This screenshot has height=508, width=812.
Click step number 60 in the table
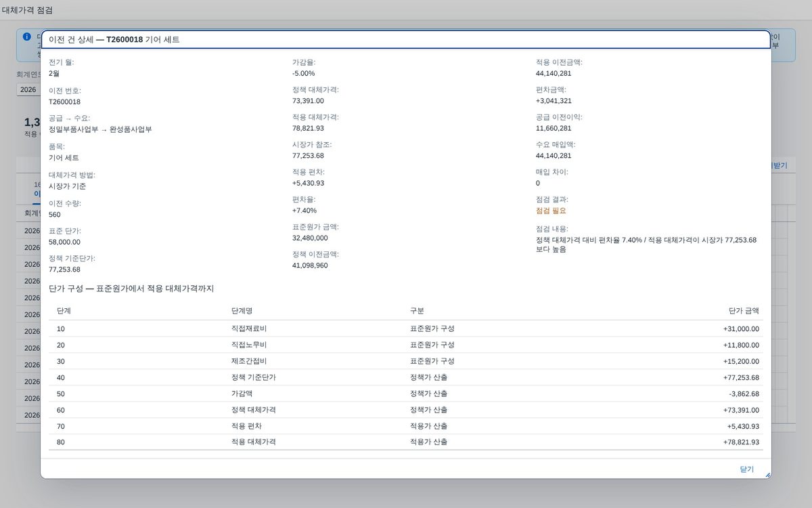click(x=61, y=410)
